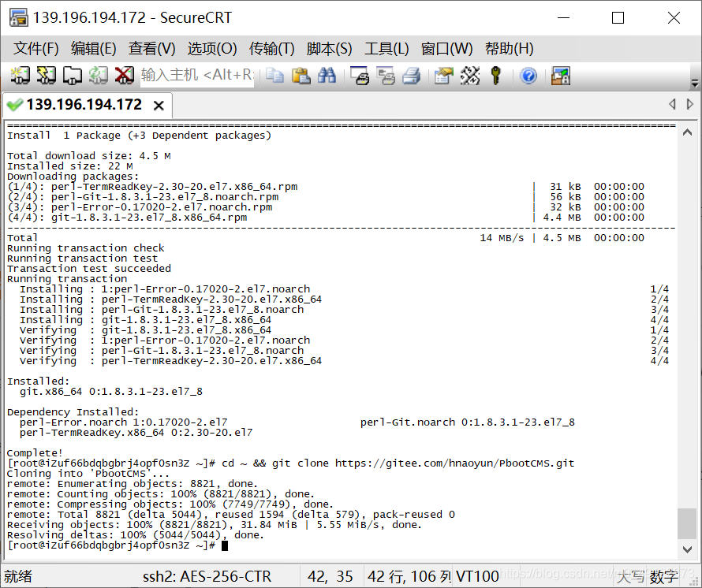702x588 pixels.
Task: Open the 选项(O) menu
Action: (211, 48)
